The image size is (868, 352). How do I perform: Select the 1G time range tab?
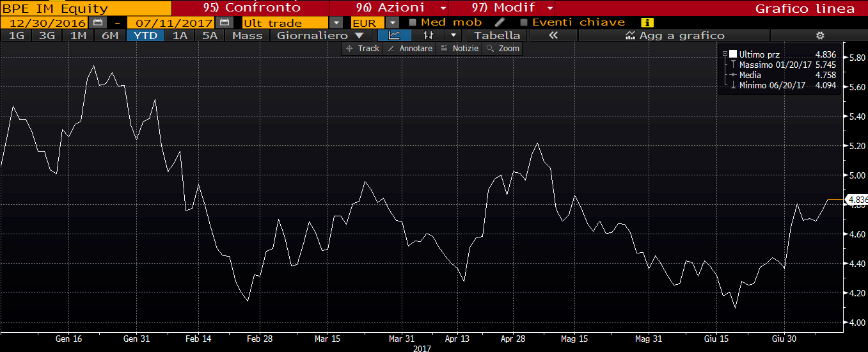point(16,35)
